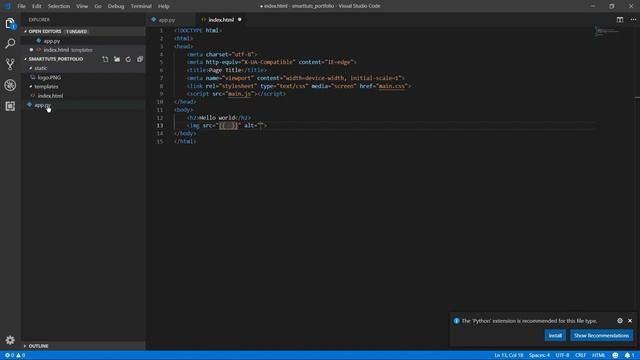Open the Explorer view in activity bar
The image size is (640, 360).
pyautogui.click(x=10, y=23)
